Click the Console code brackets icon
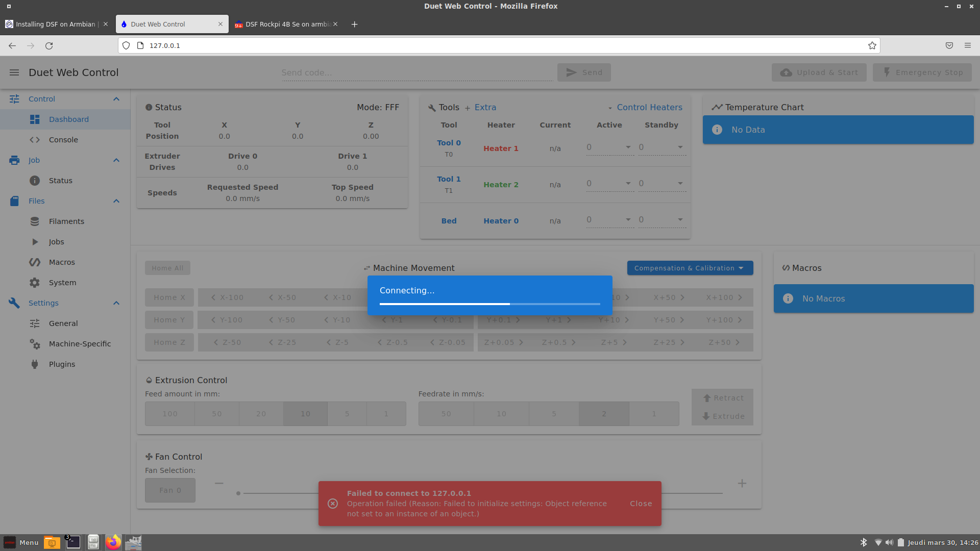Screen dimensions: 980x551 pyautogui.click(x=35, y=140)
